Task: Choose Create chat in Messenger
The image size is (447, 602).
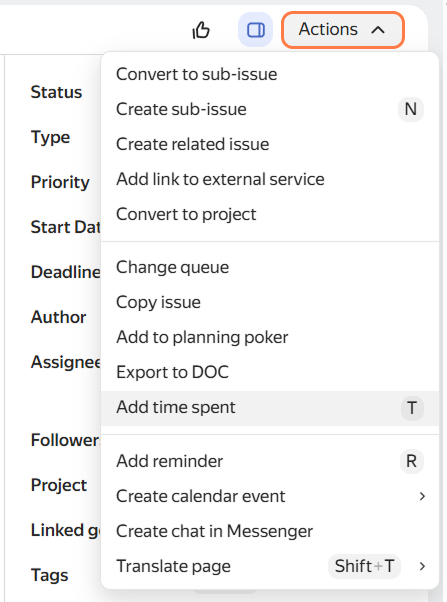Action: (270, 531)
